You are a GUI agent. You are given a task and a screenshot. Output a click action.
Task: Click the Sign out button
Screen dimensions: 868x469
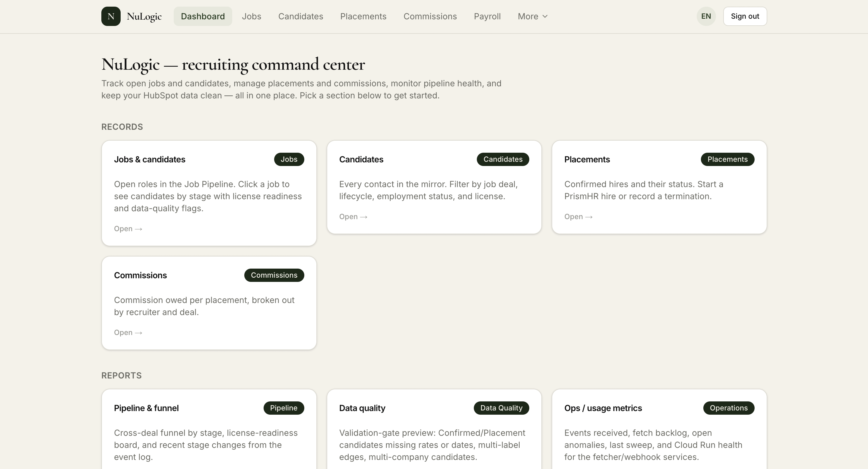[x=745, y=16]
